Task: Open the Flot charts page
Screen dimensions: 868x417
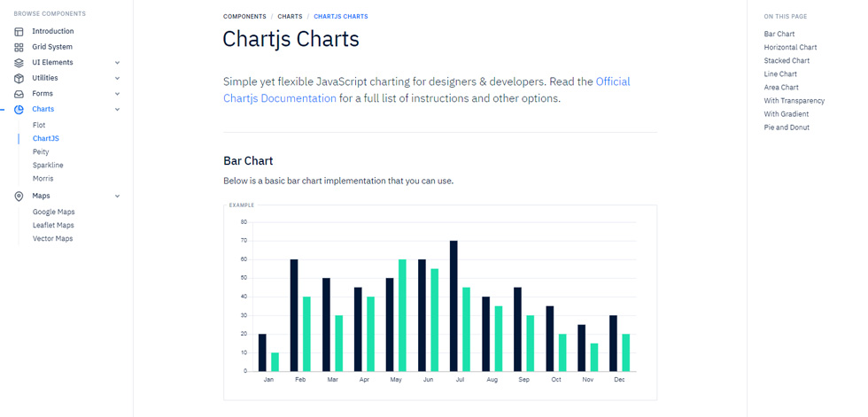Action: tap(39, 125)
